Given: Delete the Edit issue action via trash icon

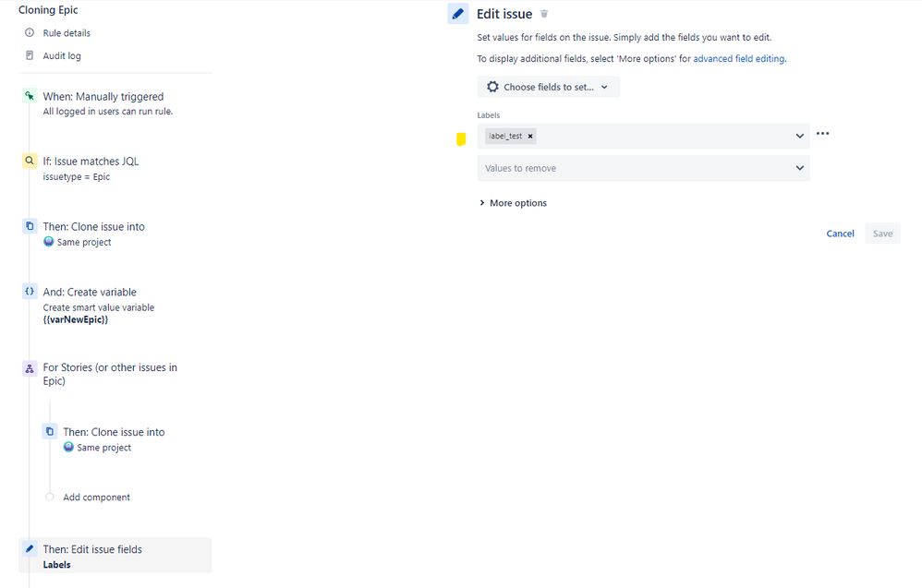Looking at the screenshot, I should point(544,14).
